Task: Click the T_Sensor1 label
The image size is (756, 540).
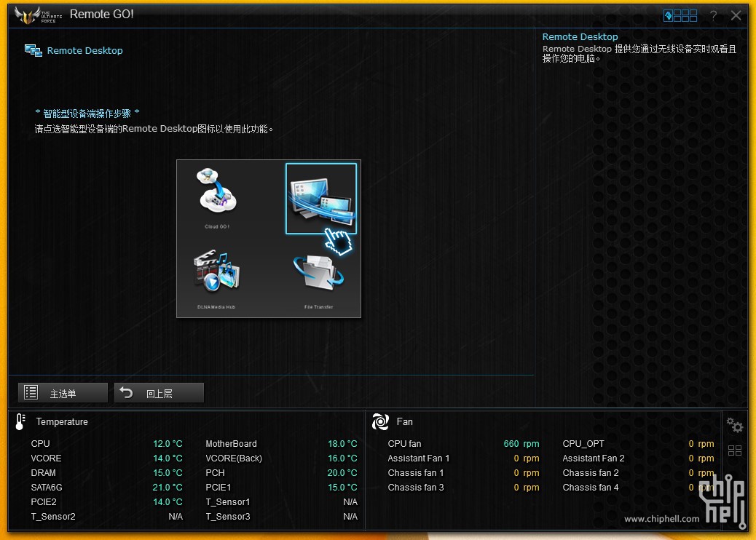Action: 228,502
